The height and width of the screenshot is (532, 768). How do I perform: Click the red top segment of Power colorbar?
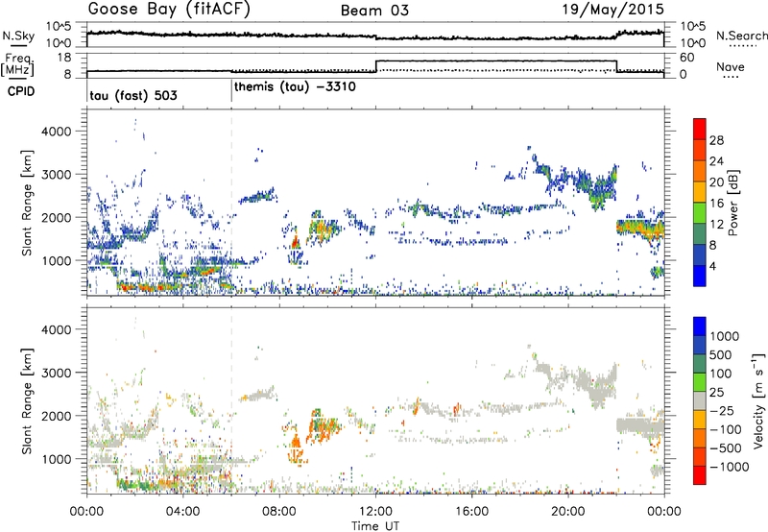pyautogui.click(x=700, y=129)
